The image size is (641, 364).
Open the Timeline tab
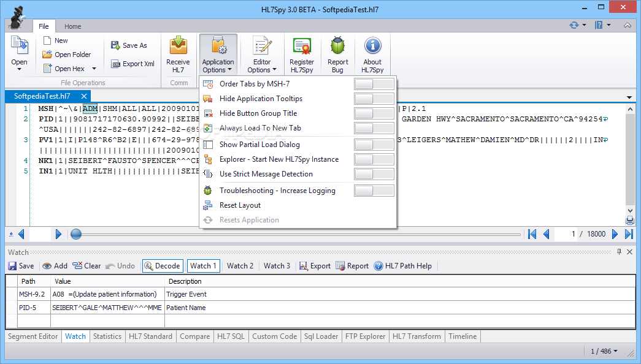tap(463, 336)
